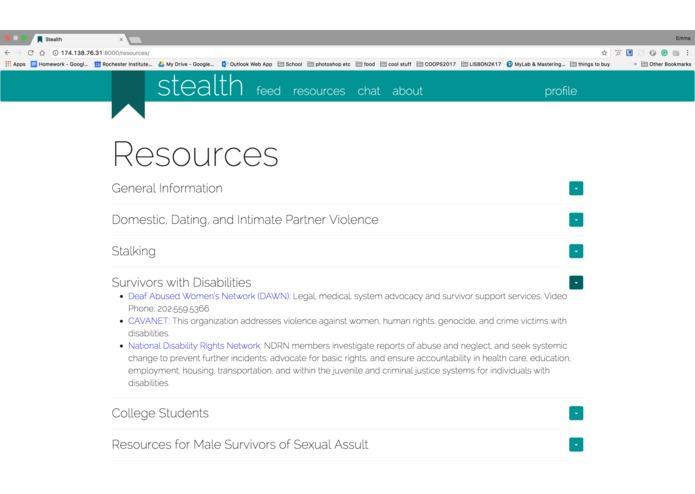Click the Stealth bookmark ribbon logo
695x494 pixels.
point(128,95)
